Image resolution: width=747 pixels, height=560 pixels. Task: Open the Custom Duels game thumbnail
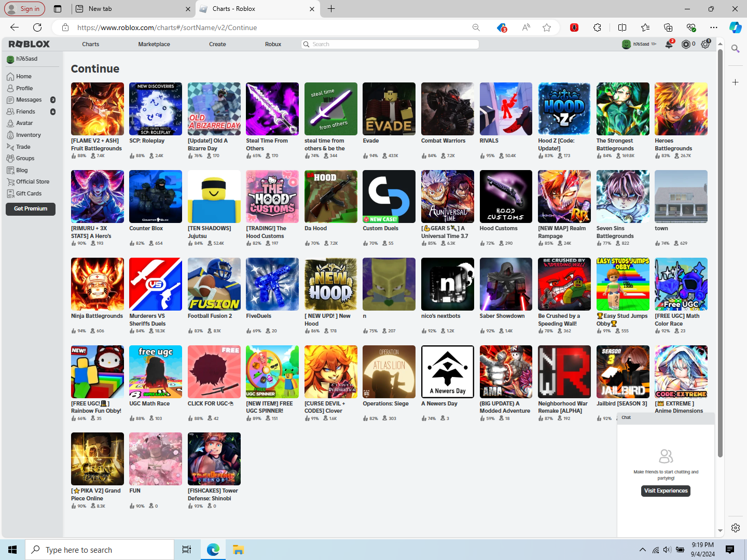389,197
